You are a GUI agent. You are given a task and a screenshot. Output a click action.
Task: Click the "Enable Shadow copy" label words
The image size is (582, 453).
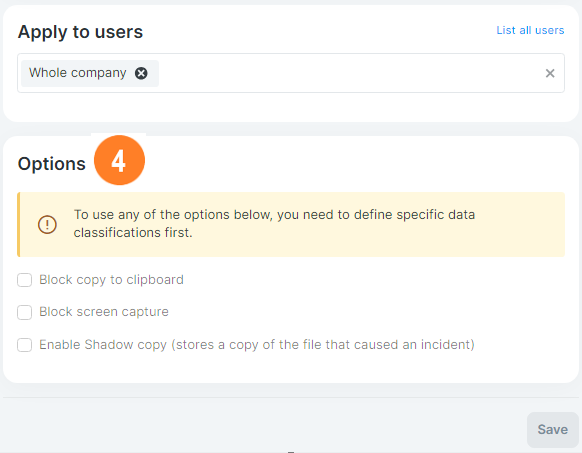pyautogui.click(x=103, y=345)
